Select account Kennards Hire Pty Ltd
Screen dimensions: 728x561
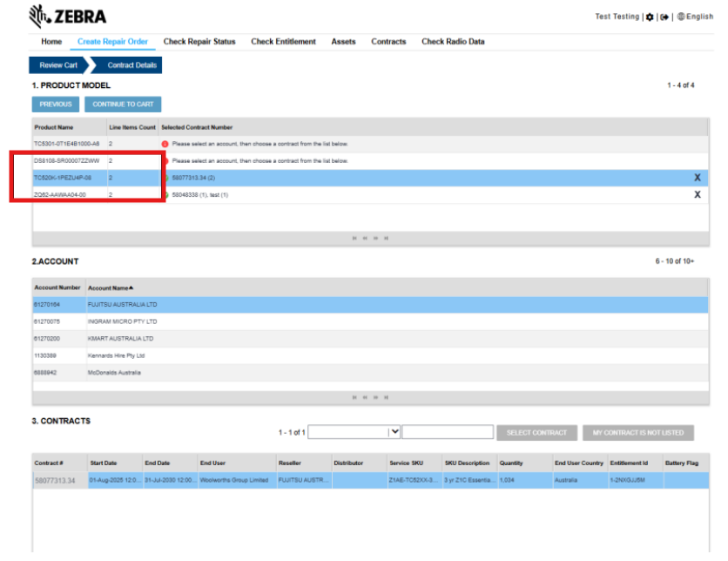click(x=370, y=355)
